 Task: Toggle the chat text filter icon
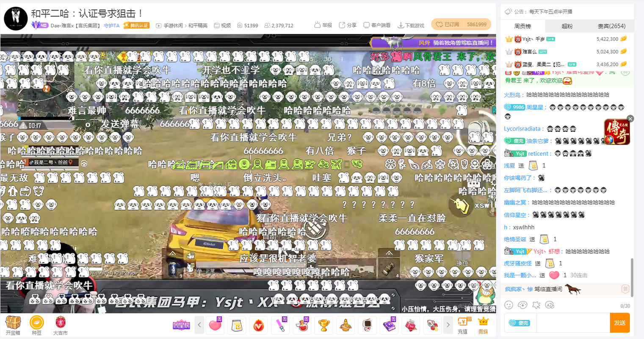(x=550, y=305)
